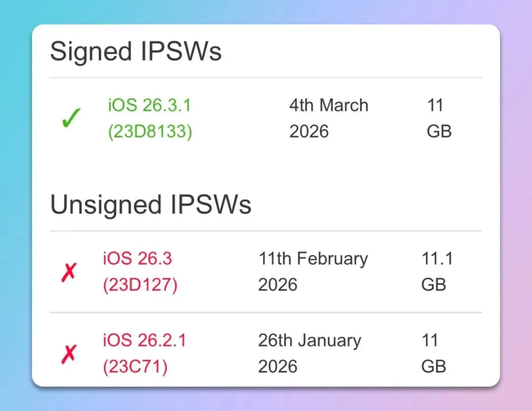Screen dimensions: 532x411
Task: Click the Unsigned IPSWs heading
Action: (151, 205)
